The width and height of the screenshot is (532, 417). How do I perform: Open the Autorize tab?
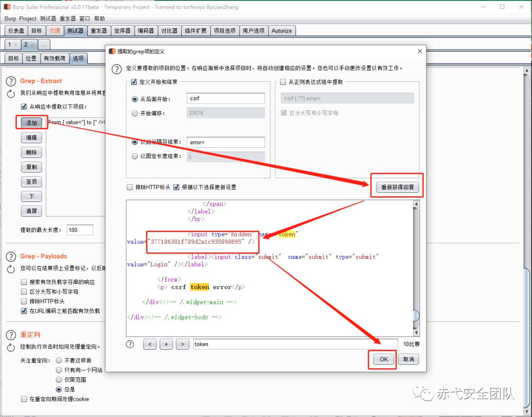[282, 31]
